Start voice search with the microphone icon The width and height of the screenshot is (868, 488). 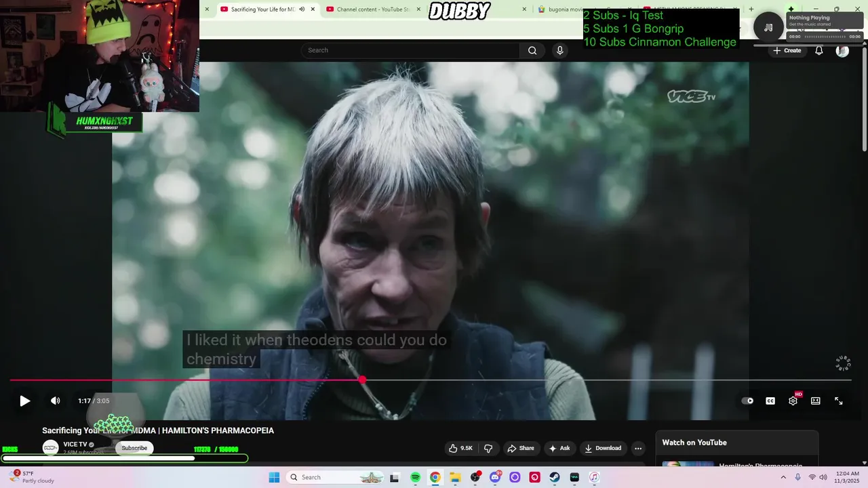click(x=559, y=50)
